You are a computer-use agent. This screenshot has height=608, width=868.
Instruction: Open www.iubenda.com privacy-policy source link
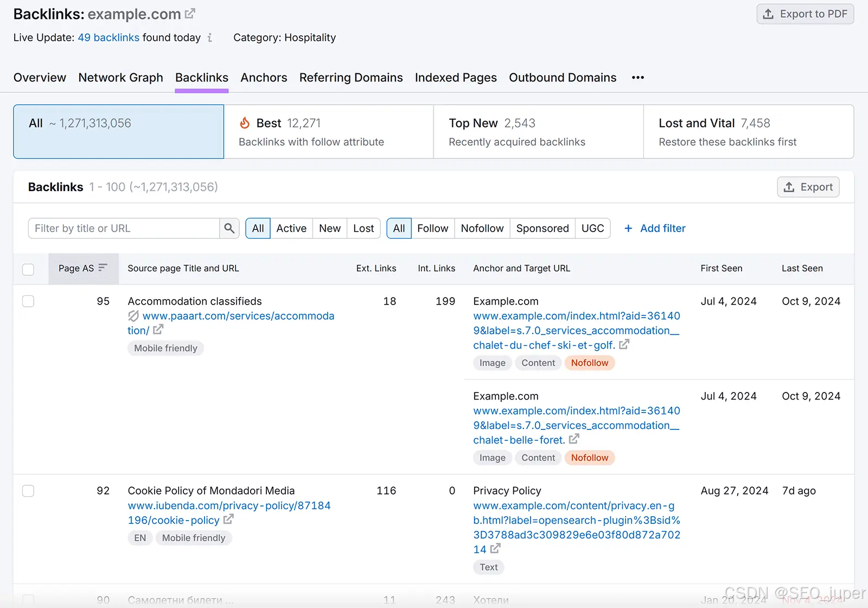coord(229,513)
